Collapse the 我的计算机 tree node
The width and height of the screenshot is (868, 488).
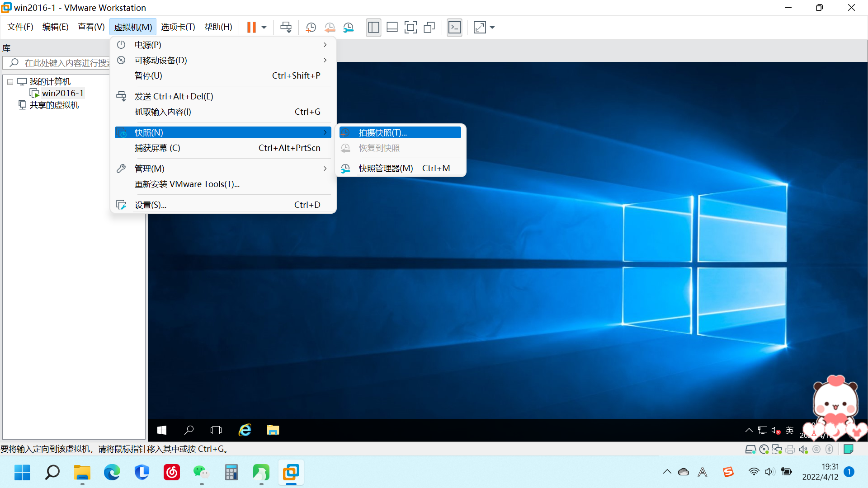[10, 82]
